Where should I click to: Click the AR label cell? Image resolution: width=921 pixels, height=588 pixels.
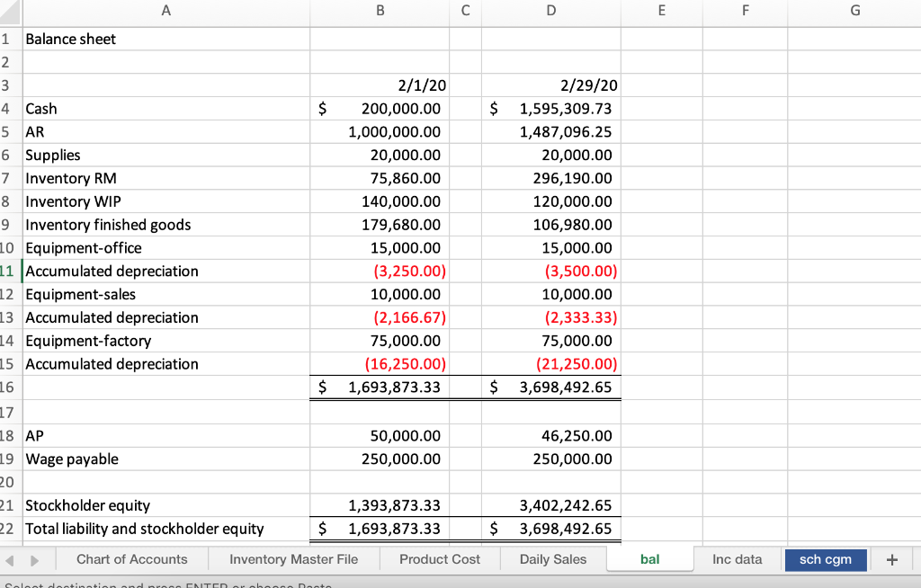click(x=166, y=131)
